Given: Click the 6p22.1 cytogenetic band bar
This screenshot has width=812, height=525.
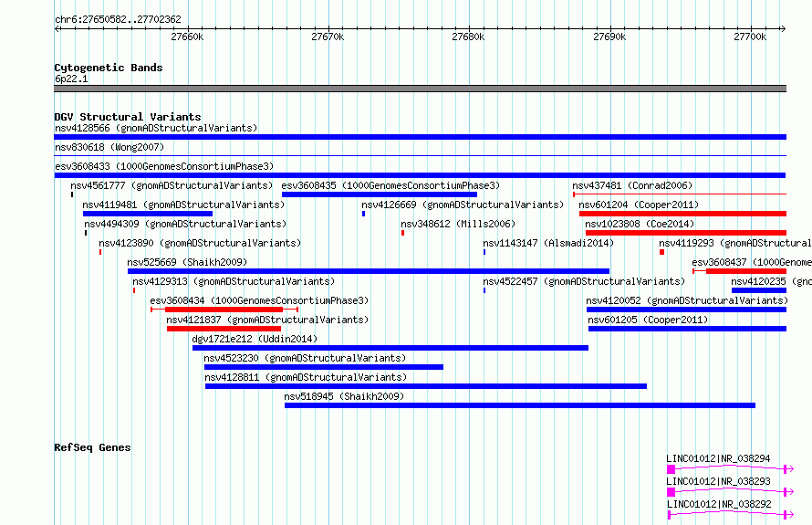Looking at the screenshot, I should click(420, 89).
